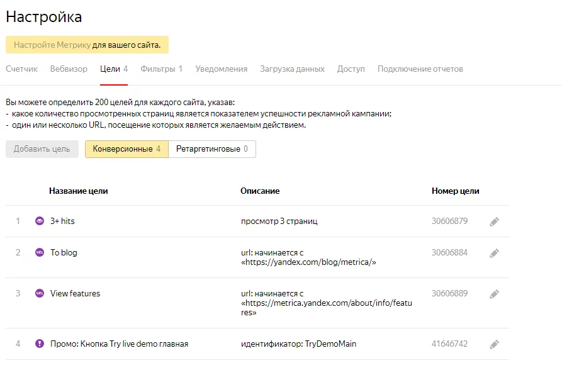
Task: Open the Счетчик tab
Action: click(x=21, y=69)
